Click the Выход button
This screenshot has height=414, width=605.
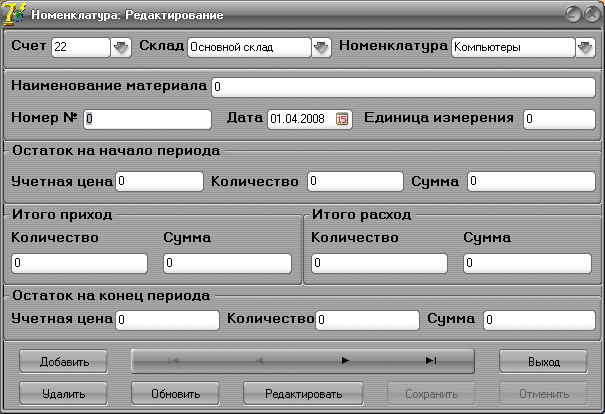coord(544,362)
